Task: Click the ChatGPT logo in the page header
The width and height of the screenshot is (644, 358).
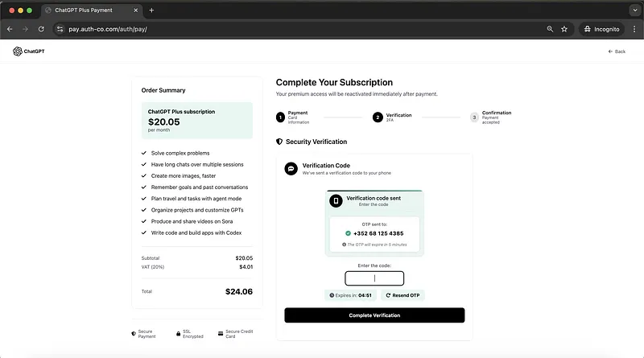Action: click(x=28, y=51)
